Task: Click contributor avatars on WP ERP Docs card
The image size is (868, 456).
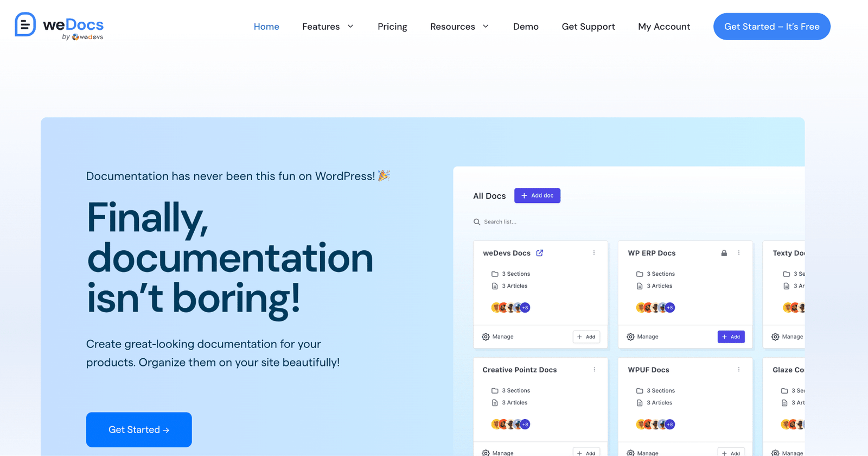Action: coord(655,307)
